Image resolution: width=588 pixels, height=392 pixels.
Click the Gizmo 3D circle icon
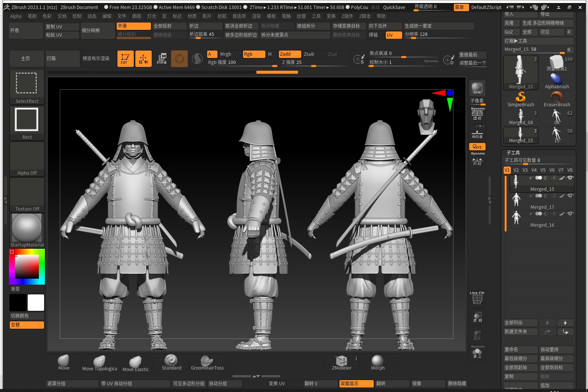coord(179,59)
